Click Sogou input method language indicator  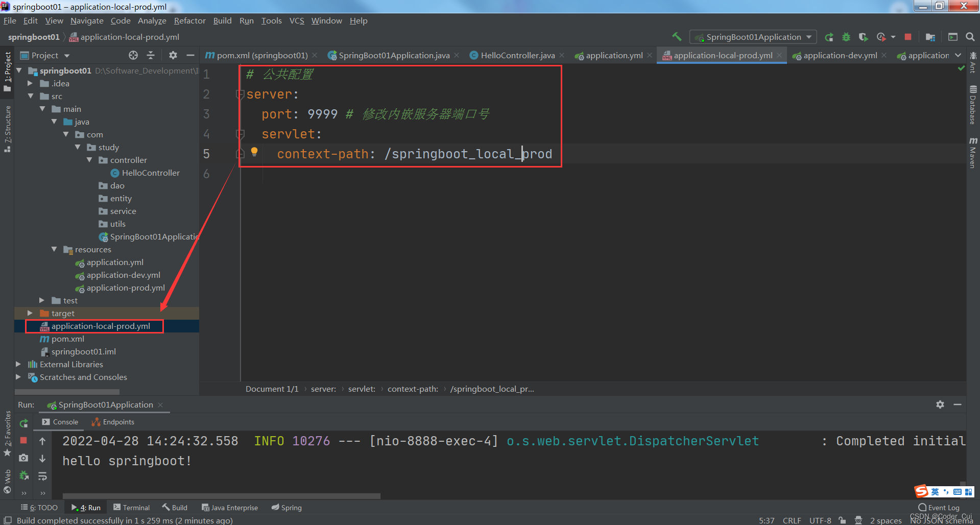(935, 491)
